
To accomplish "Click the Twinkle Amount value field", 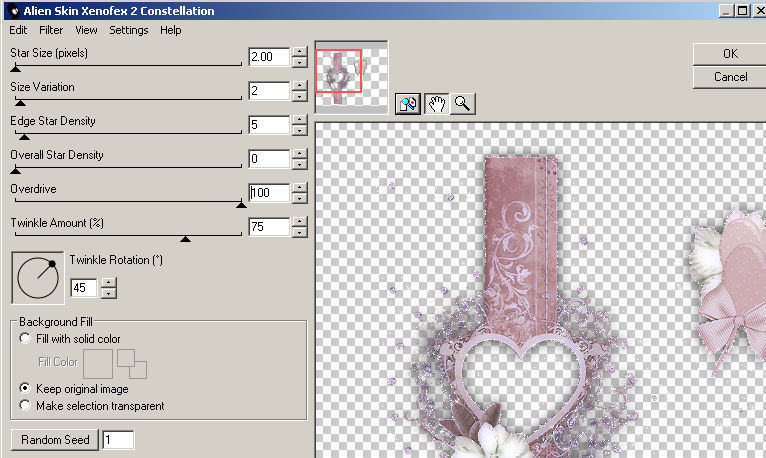I will [x=269, y=227].
